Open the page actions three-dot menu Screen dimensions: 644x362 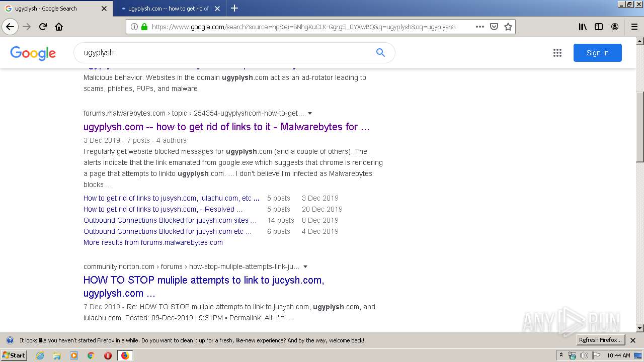point(480,27)
